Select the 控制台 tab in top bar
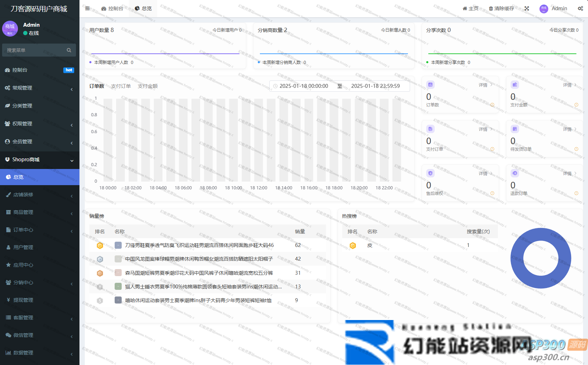The image size is (588, 365). (x=112, y=8)
